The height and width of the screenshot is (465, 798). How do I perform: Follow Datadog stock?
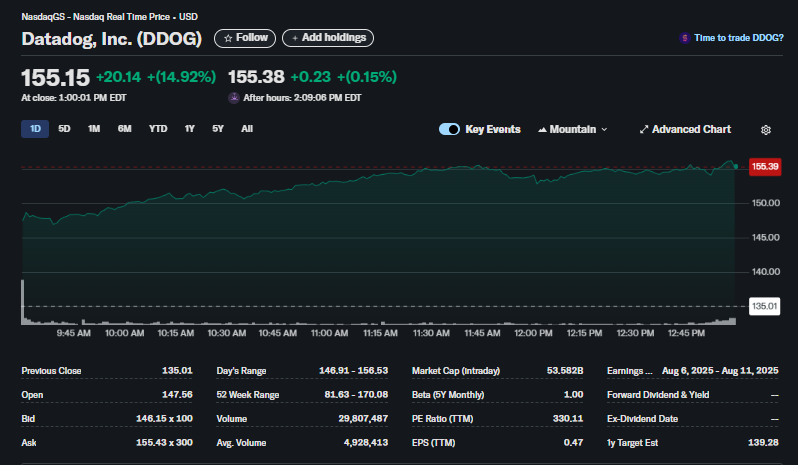point(245,38)
